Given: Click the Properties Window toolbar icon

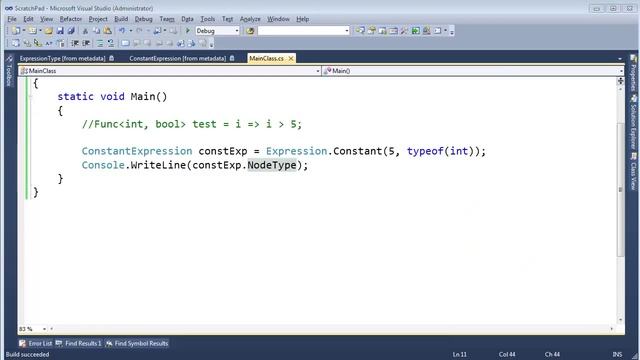Looking at the screenshot, I should pyautogui.click(x=371, y=31).
